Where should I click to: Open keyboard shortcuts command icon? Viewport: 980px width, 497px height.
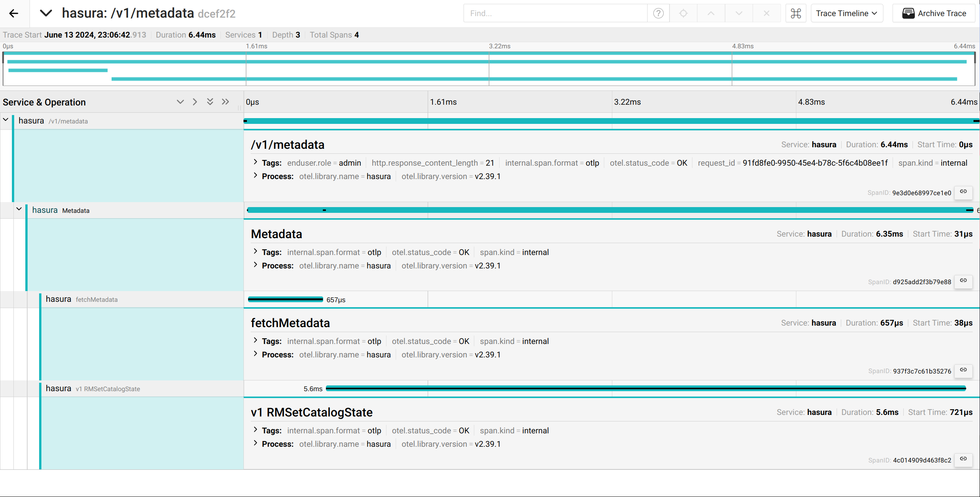click(x=796, y=13)
